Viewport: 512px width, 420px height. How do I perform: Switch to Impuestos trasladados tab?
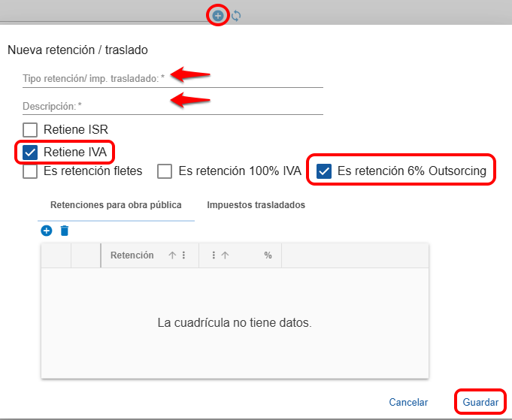pos(256,205)
